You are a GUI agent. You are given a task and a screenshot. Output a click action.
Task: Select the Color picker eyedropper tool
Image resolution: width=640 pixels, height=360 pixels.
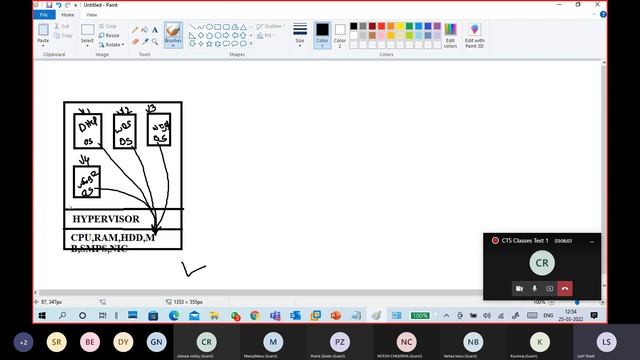[x=145, y=41]
